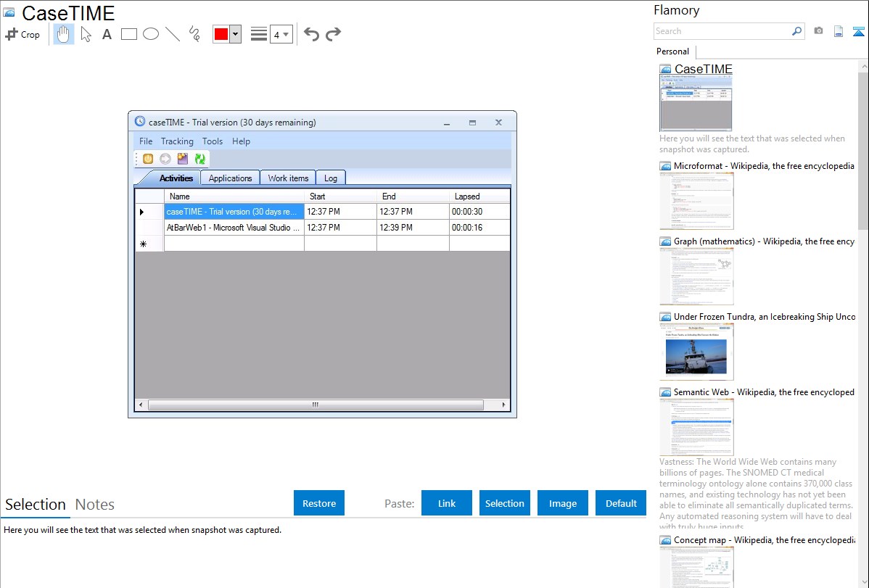Open the Microformat Wikipedia snapshot title
Viewport: 869px width, 588px height.
click(764, 166)
